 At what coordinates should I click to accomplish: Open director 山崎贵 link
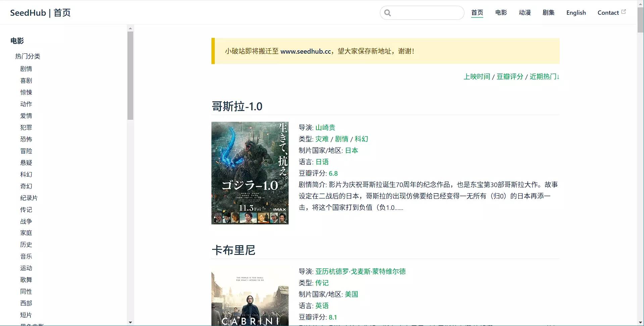click(x=325, y=127)
